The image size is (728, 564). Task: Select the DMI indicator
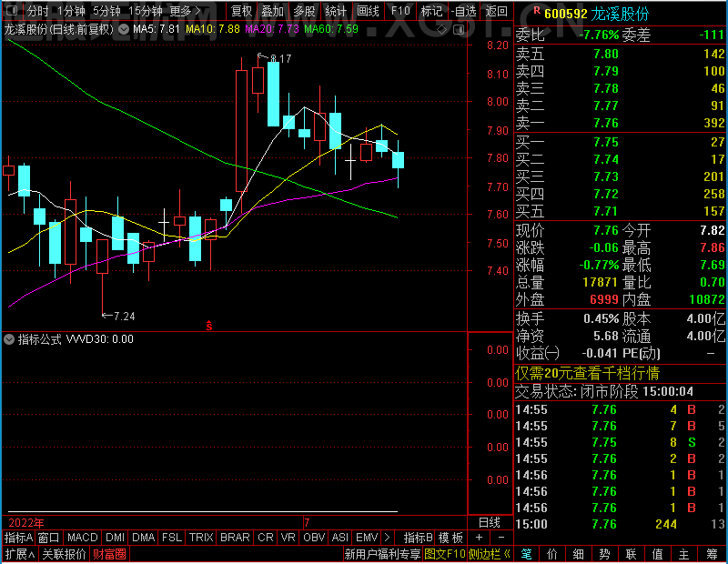tap(115, 538)
